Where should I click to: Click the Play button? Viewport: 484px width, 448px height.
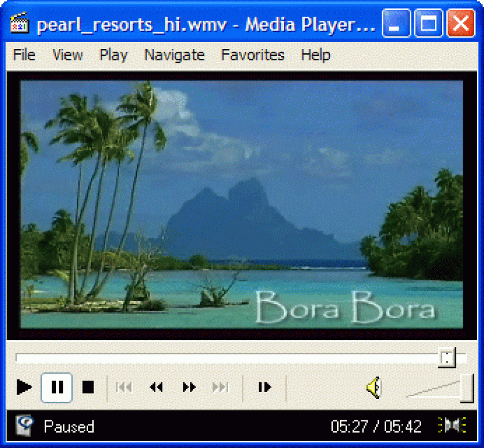click(24, 387)
